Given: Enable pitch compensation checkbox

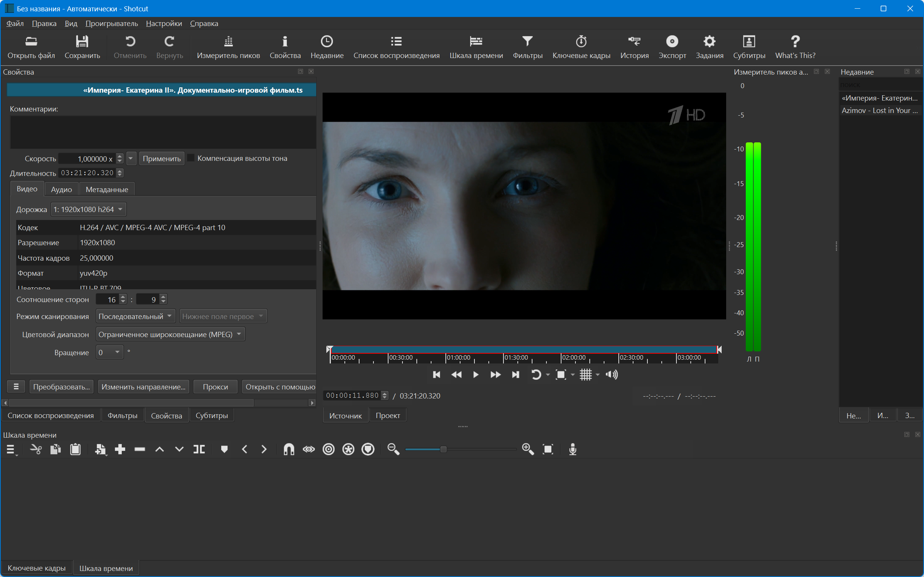Looking at the screenshot, I should click(191, 158).
